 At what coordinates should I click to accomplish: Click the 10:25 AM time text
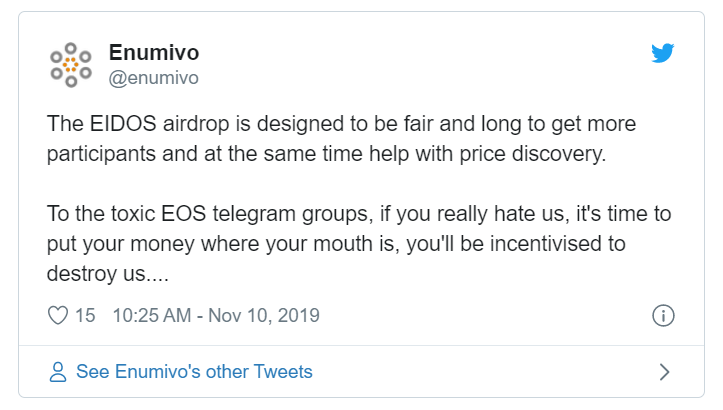pyautogui.click(x=153, y=316)
